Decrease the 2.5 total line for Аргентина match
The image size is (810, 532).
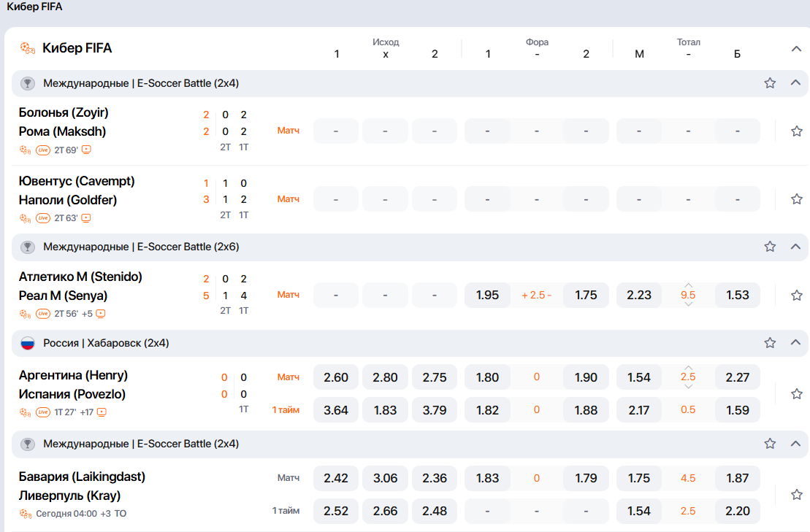pos(688,387)
